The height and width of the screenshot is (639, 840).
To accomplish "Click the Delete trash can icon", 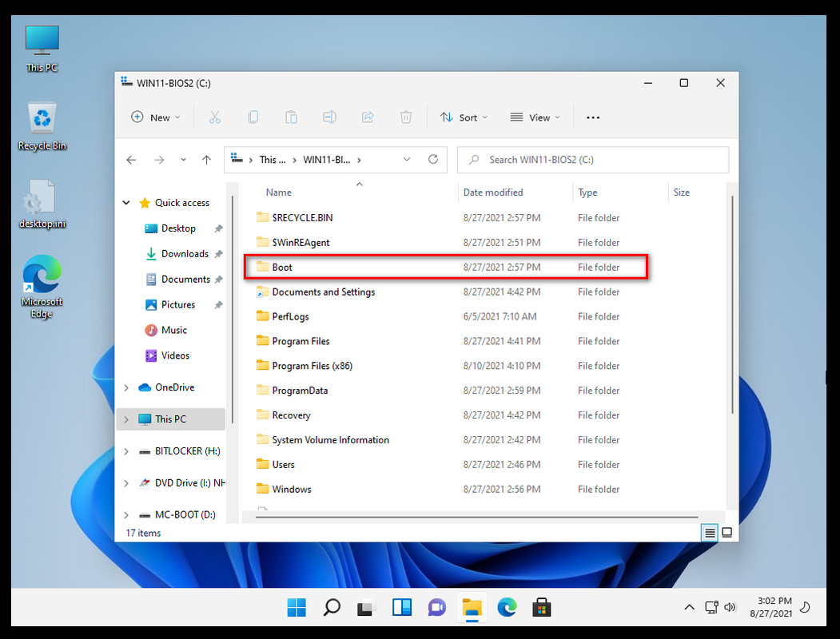I will click(406, 117).
